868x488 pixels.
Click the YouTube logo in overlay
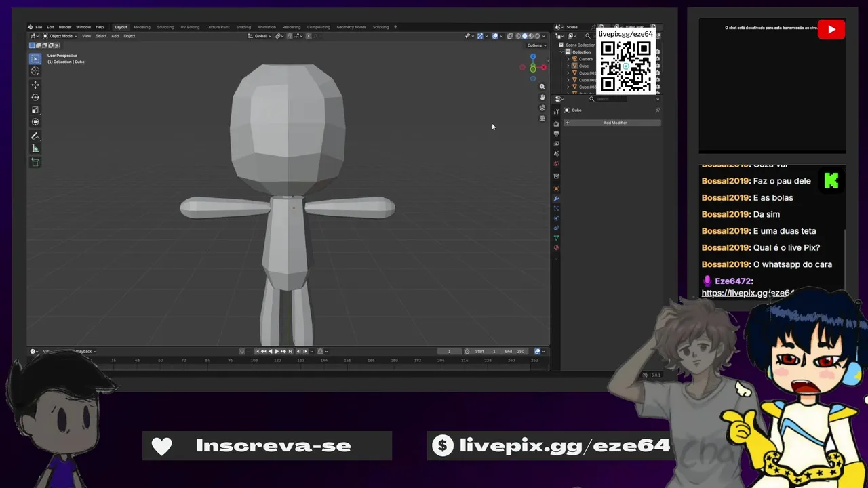[831, 29]
